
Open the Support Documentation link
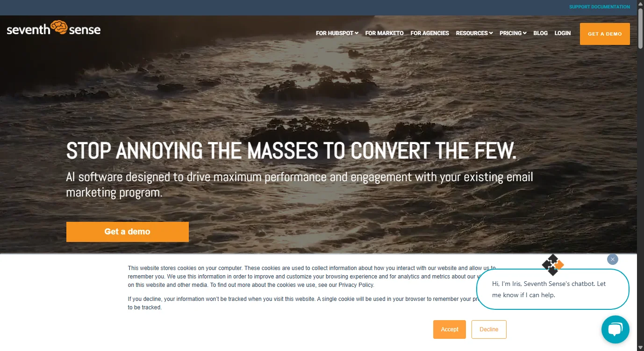pos(599,7)
